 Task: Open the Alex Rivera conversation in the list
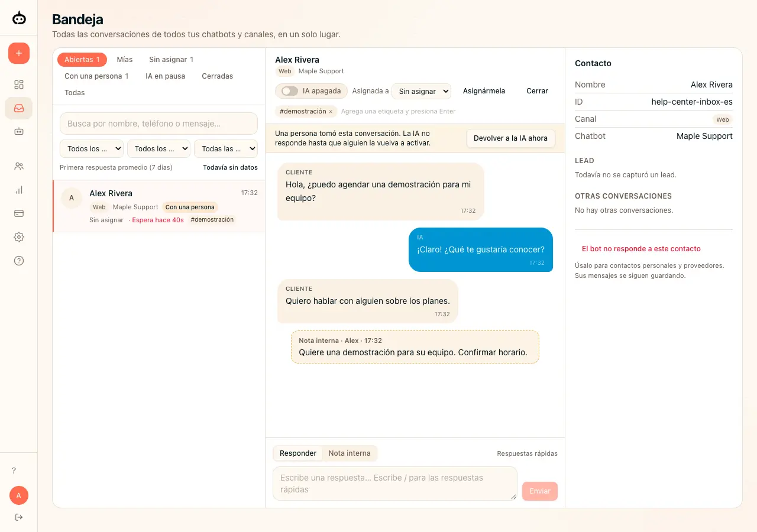click(159, 206)
